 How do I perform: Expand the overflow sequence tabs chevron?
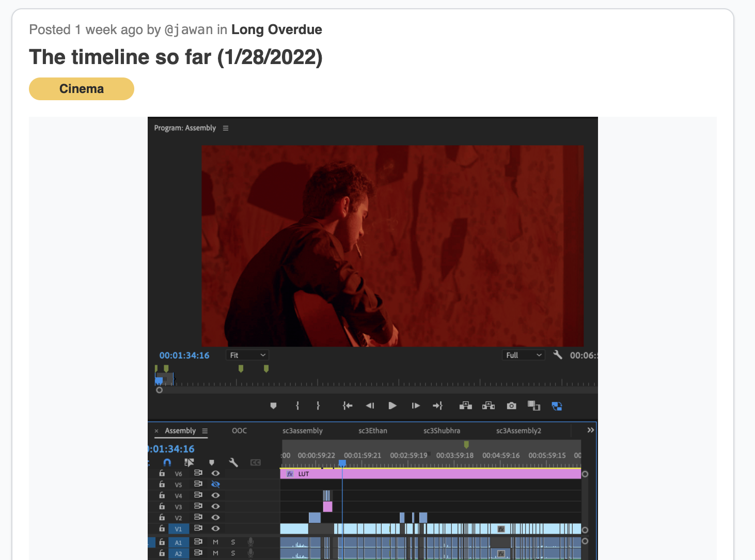point(590,430)
